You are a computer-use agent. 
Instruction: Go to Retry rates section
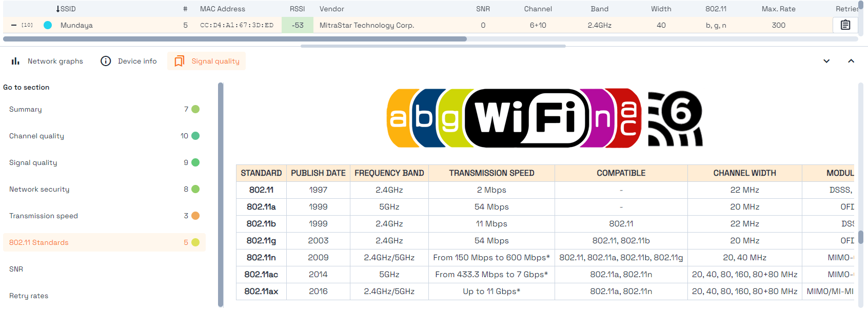point(104,296)
